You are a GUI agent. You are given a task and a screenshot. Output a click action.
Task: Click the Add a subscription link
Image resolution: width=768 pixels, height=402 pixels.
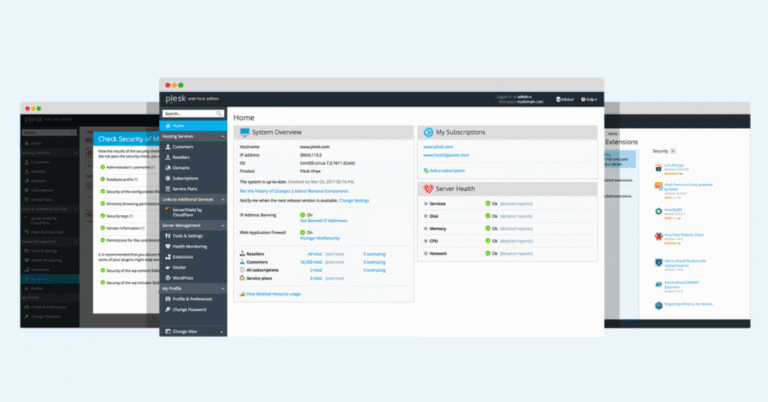pyautogui.click(x=454, y=171)
